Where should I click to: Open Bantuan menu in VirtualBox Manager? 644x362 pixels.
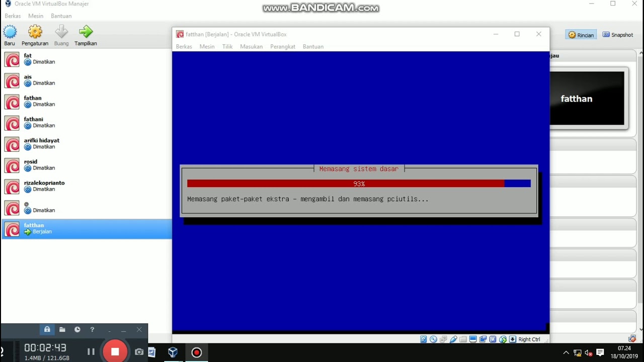[x=61, y=16]
